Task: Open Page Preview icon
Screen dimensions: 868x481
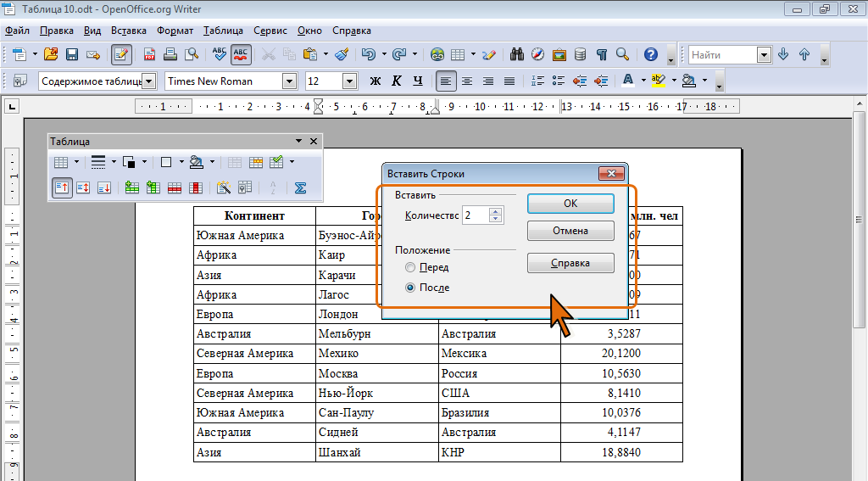Action: click(192, 54)
